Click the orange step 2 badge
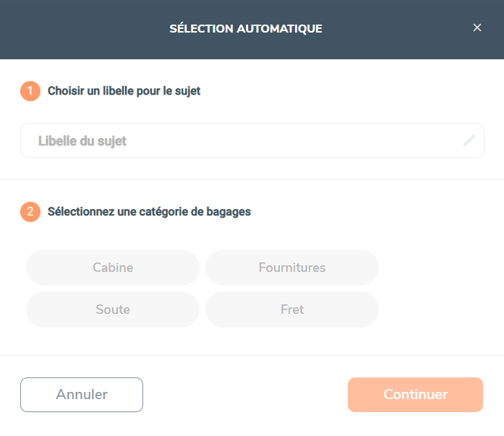Image resolution: width=504 pixels, height=436 pixels. [x=30, y=212]
